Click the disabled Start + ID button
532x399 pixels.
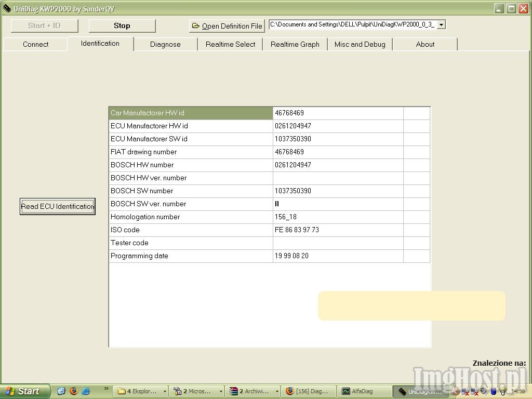tap(45, 26)
